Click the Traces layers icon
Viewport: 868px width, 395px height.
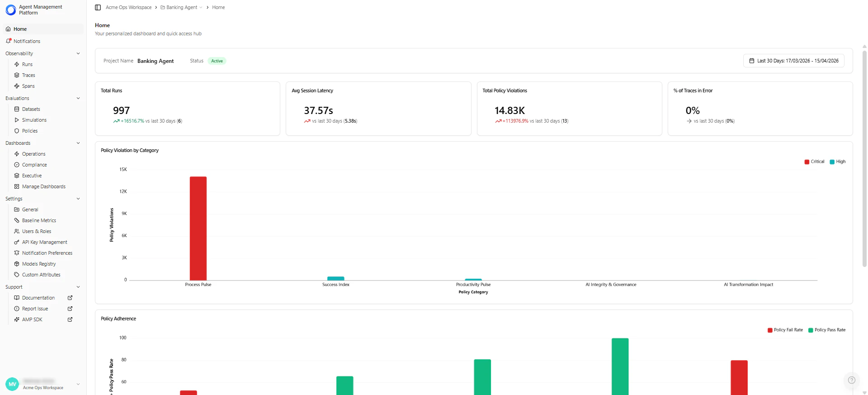tap(17, 75)
